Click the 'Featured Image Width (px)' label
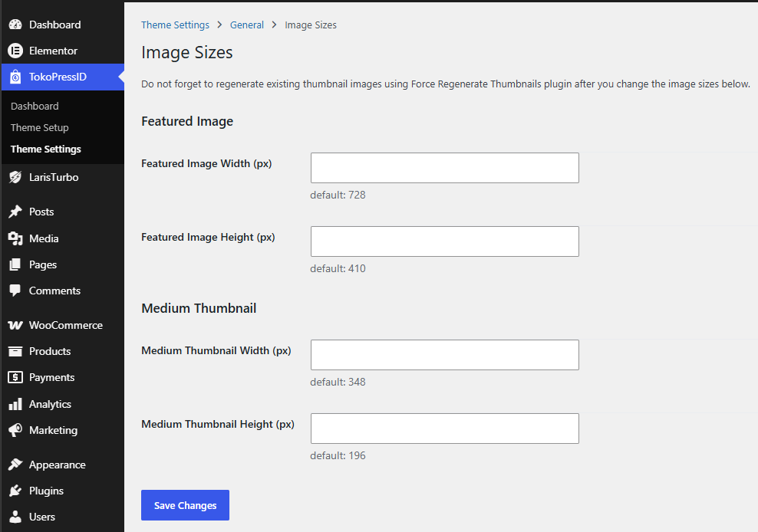 click(x=206, y=164)
